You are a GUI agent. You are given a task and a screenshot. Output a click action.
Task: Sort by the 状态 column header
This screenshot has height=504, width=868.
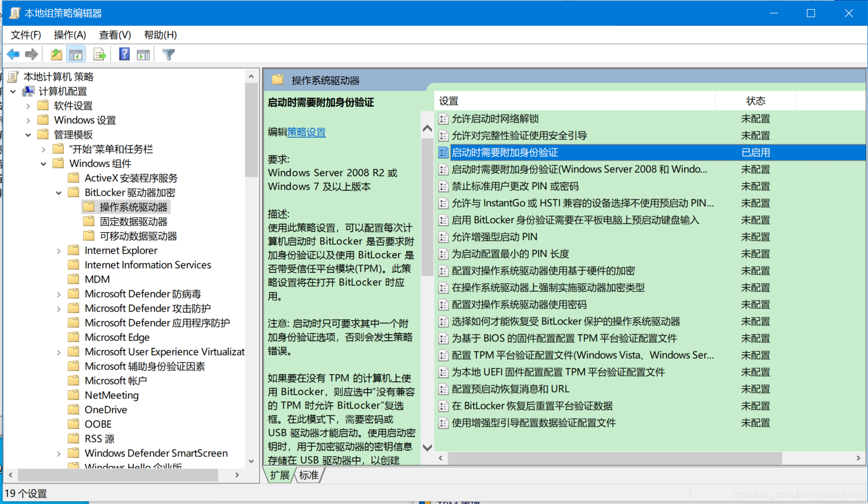pyautogui.click(x=755, y=101)
